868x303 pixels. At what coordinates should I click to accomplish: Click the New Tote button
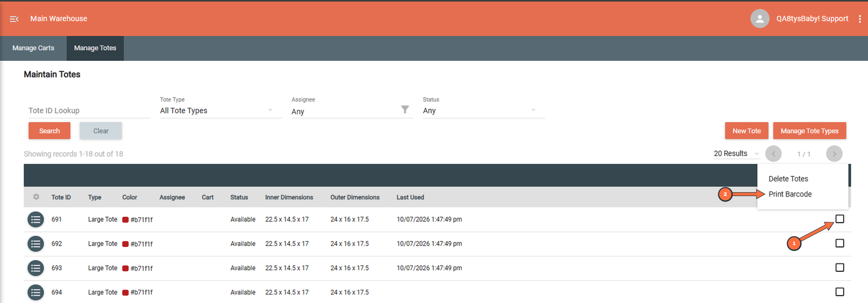point(746,131)
